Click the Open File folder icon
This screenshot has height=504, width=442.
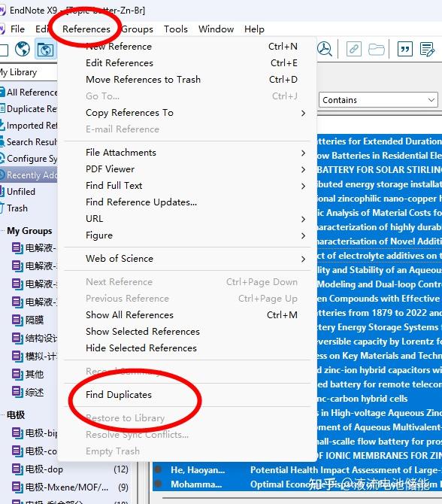pyautogui.click(x=376, y=49)
